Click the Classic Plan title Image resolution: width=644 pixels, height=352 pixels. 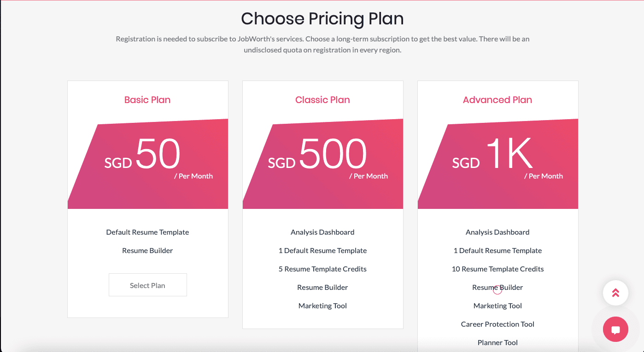point(322,100)
